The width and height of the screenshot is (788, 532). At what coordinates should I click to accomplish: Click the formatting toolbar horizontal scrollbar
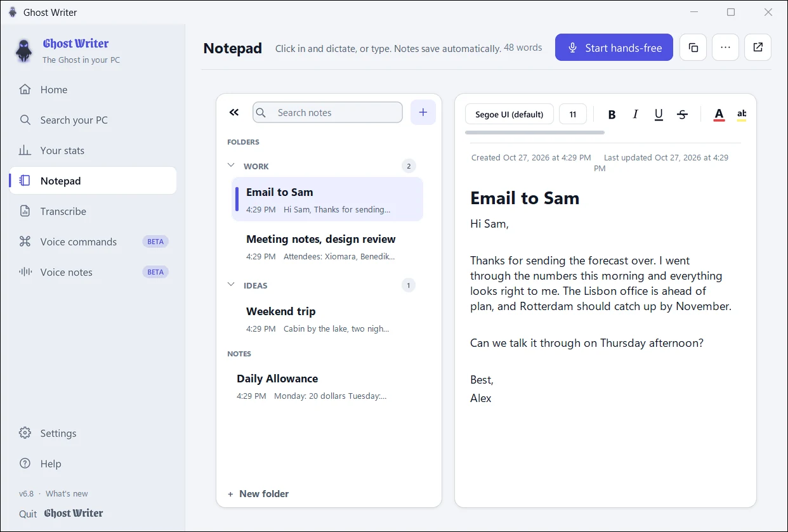(x=535, y=133)
